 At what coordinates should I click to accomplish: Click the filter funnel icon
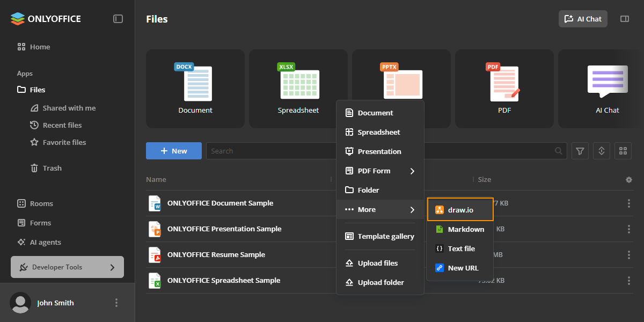(580, 151)
